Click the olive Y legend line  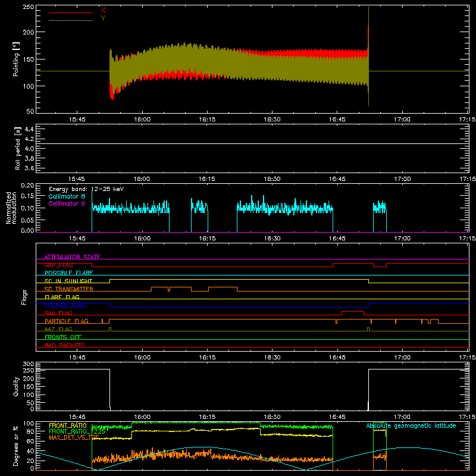(x=71, y=21)
